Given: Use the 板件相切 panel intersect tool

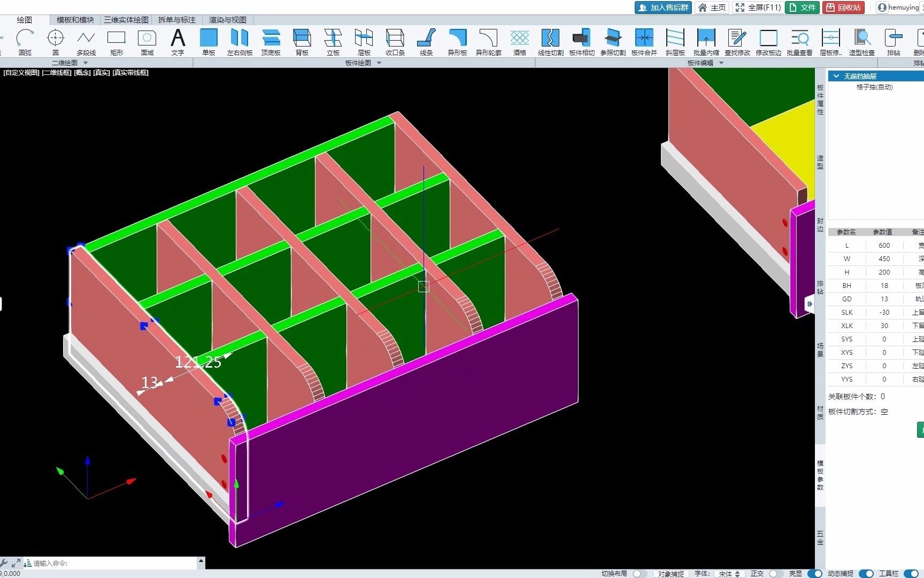Looking at the screenshot, I should pos(582,42).
